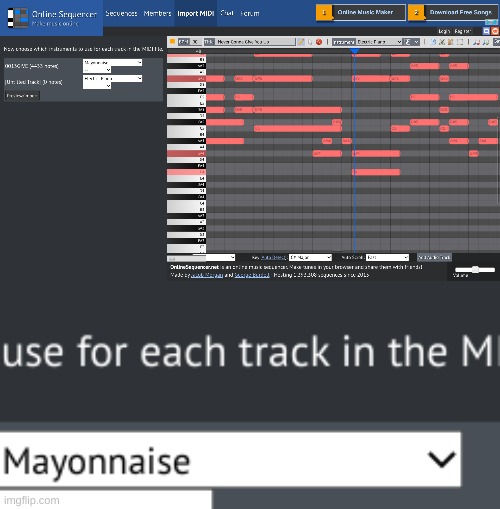Click the sequence title input field

[x=255, y=42]
